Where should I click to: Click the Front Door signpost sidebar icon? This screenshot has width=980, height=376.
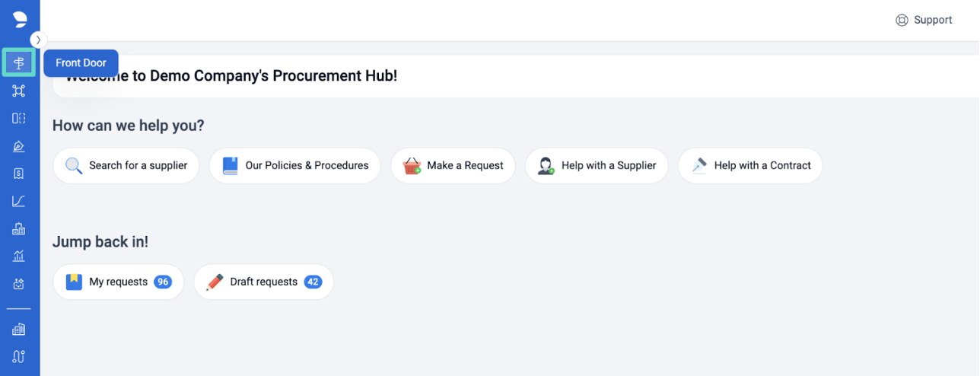click(x=19, y=63)
